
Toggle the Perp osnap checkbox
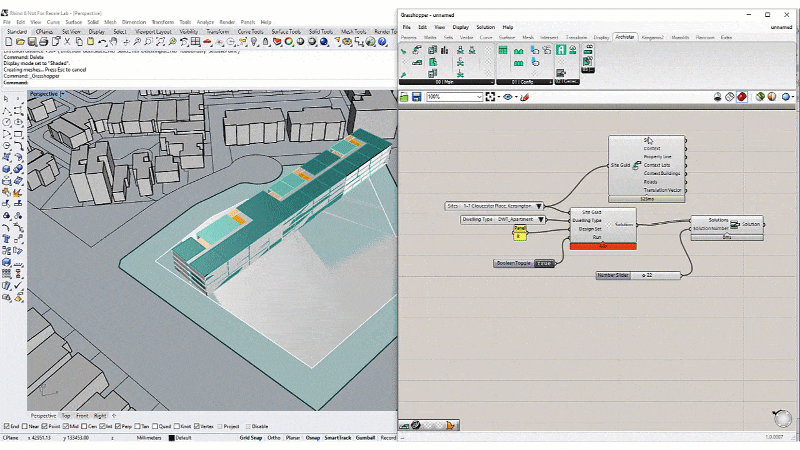tap(118, 426)
